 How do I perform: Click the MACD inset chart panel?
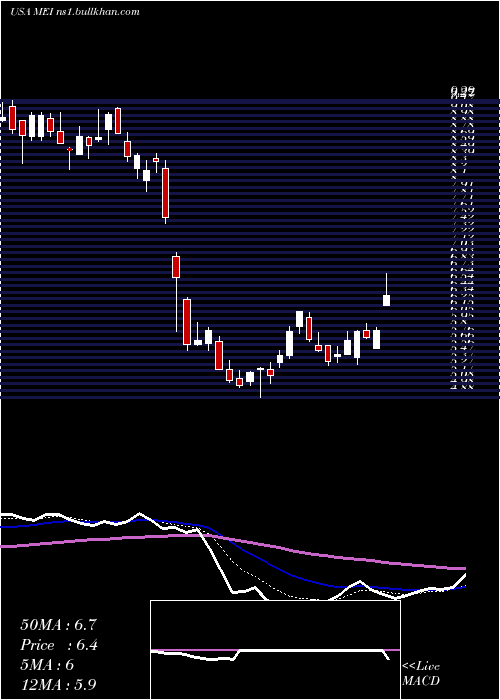click(x=275, y=650)
